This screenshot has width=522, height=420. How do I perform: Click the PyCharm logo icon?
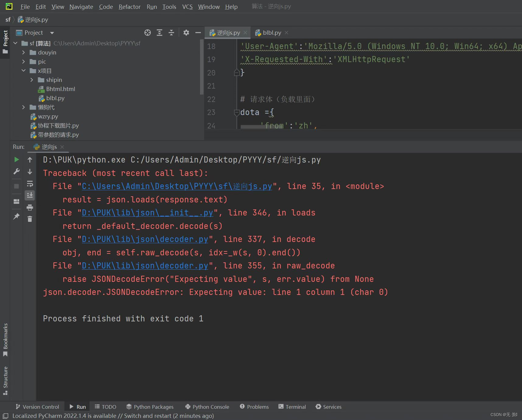(x=9, y=6)
